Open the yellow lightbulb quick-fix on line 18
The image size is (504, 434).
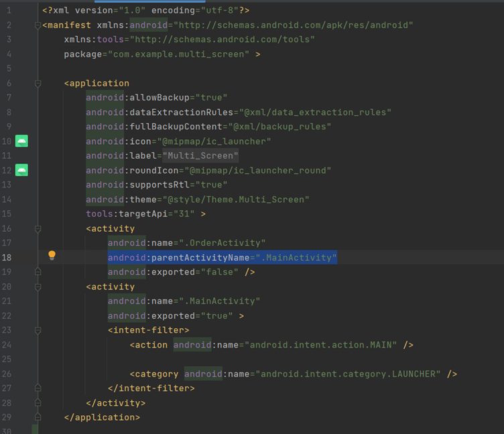tap(52, 256)
